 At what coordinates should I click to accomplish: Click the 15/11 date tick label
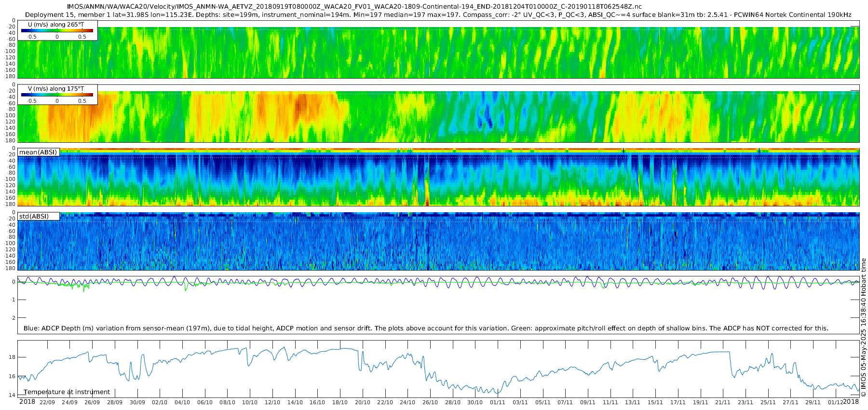pyautogui.click(x=655, y=402)
